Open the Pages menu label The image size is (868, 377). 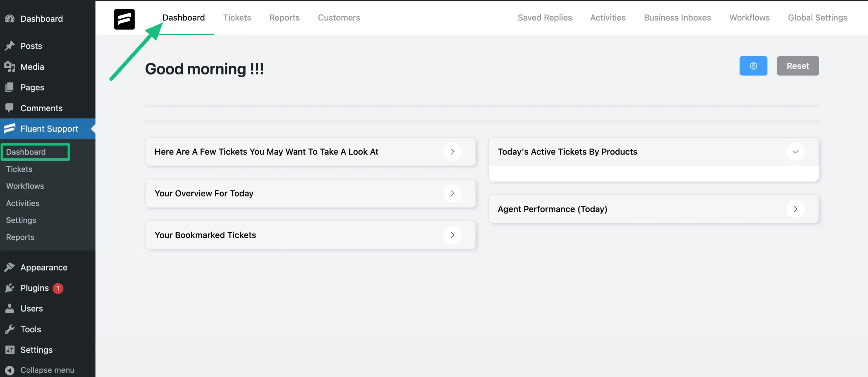32,87
